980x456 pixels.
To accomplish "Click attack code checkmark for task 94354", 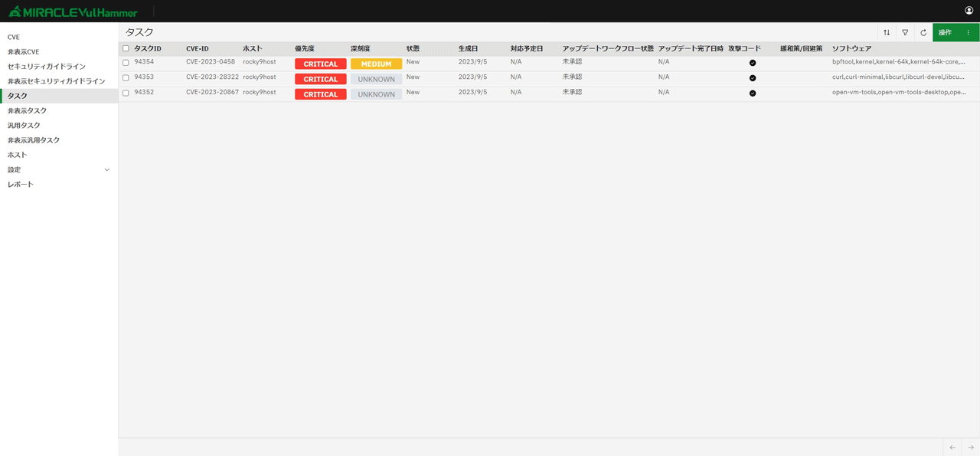I will click(x=753, y=63).
